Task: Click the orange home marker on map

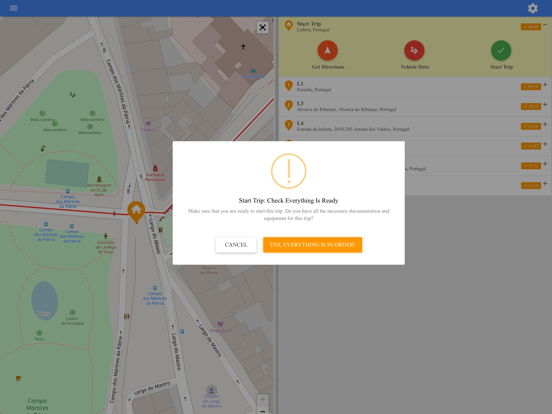Action: coord(136,211)
